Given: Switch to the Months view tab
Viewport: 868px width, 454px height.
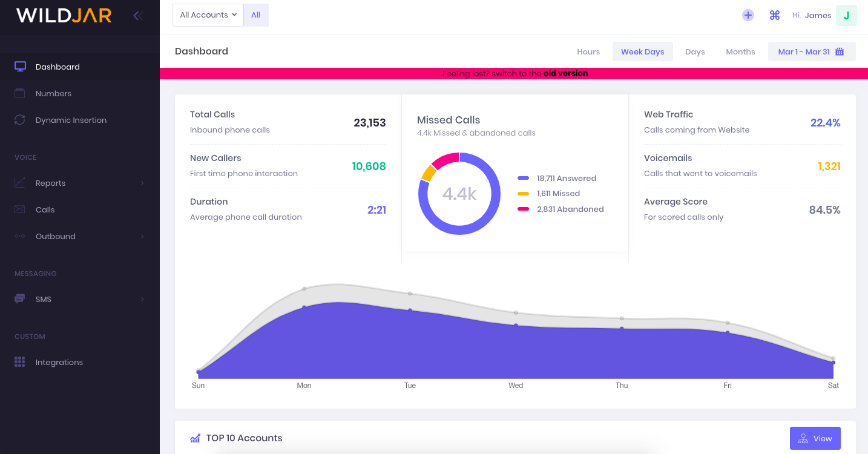Looking at the screenshot, I should coord(740,51).
